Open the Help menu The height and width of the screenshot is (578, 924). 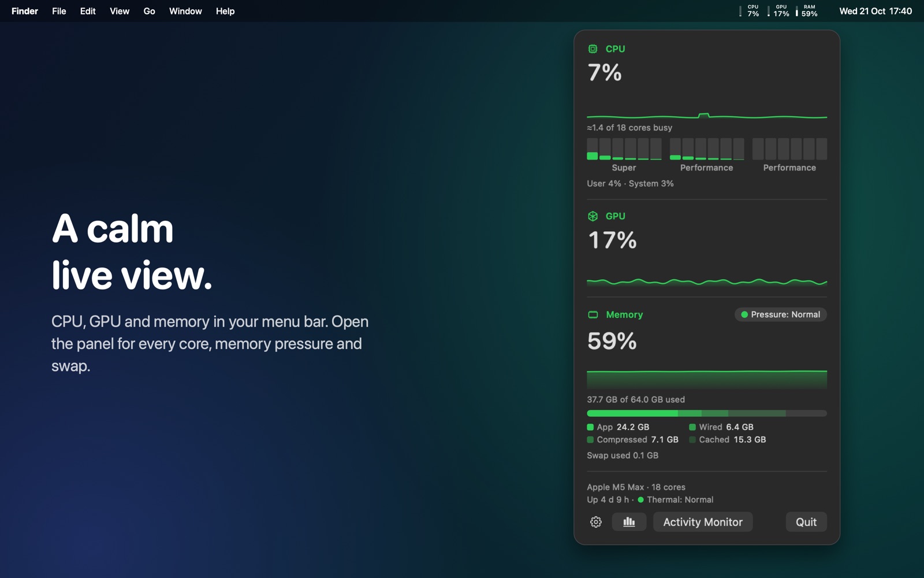pyautogui.click(x=225, y=11)
